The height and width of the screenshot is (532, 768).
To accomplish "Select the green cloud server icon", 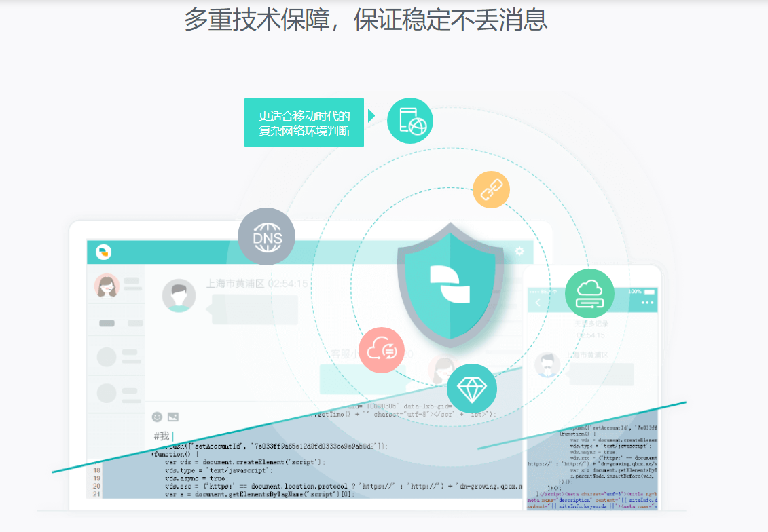I will pyautogui.click(x=589, y=294).
